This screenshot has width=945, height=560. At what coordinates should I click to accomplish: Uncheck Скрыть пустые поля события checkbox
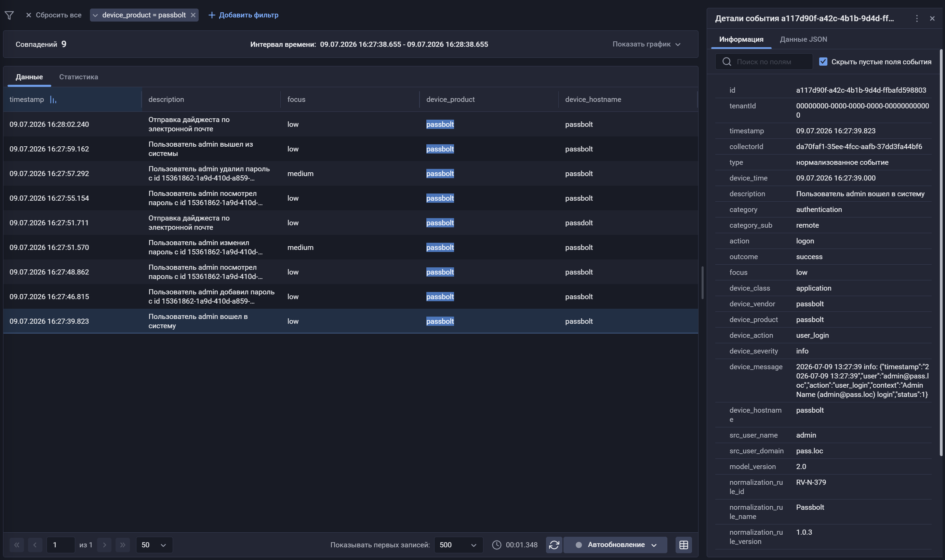point(823,62)
